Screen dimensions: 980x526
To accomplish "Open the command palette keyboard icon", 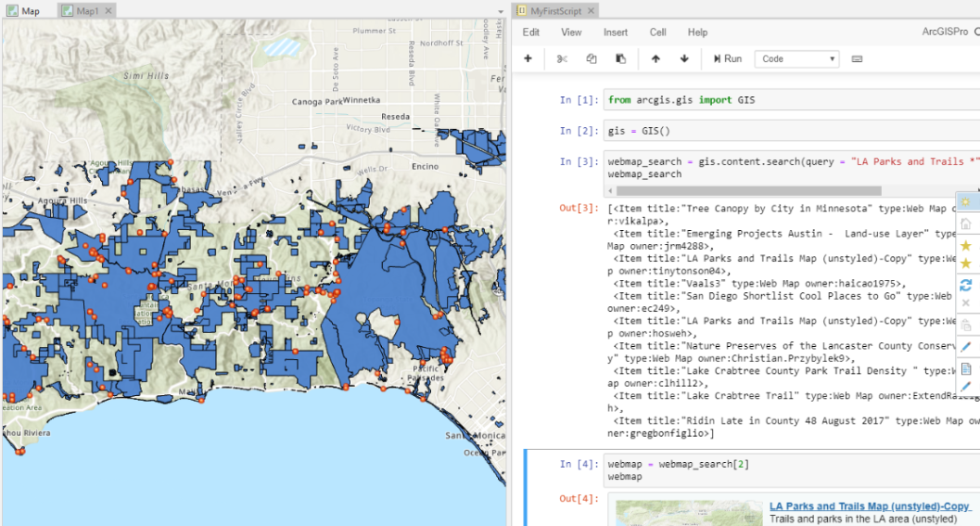I will tap(857, 58).
